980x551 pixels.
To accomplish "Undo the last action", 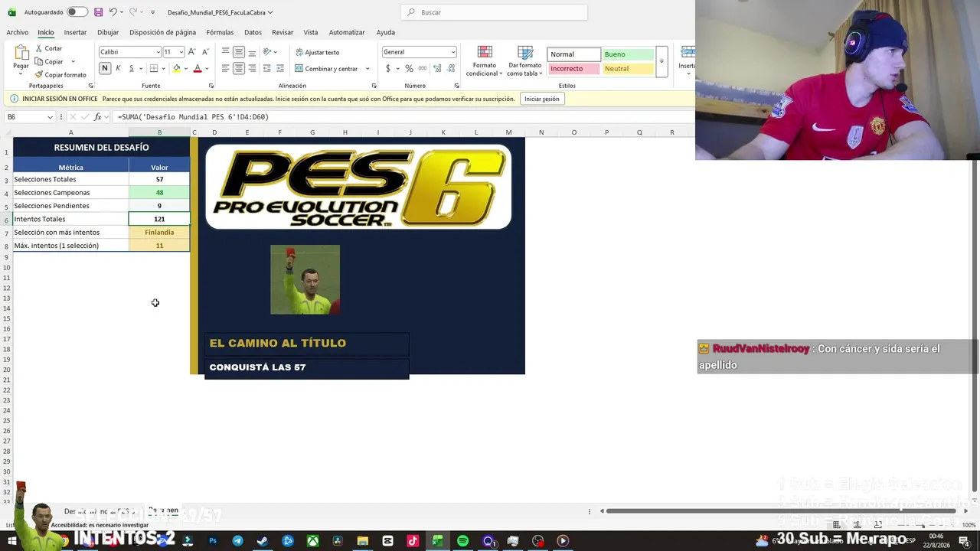I will click(x=113, y=12).
